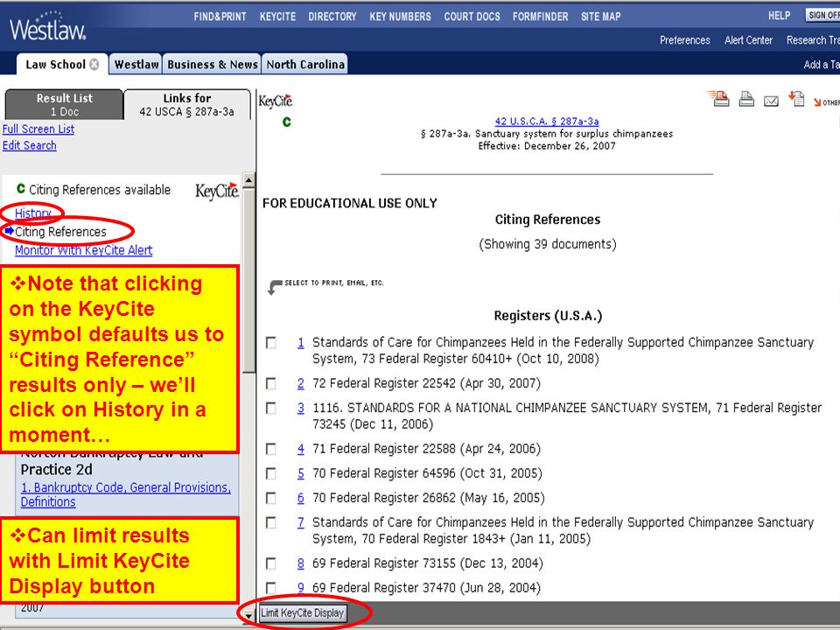The image size is (840, 630).
Task: Click the green C KeyCite status flag
Action: click(287, 122)
